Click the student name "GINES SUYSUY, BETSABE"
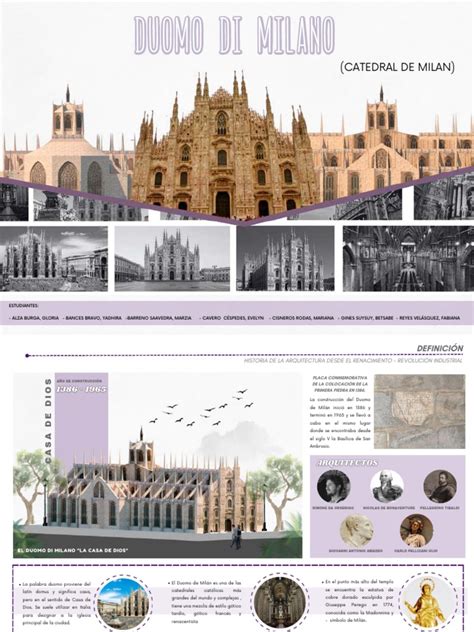This screenshot has width=474, height=632. point(366,318)
